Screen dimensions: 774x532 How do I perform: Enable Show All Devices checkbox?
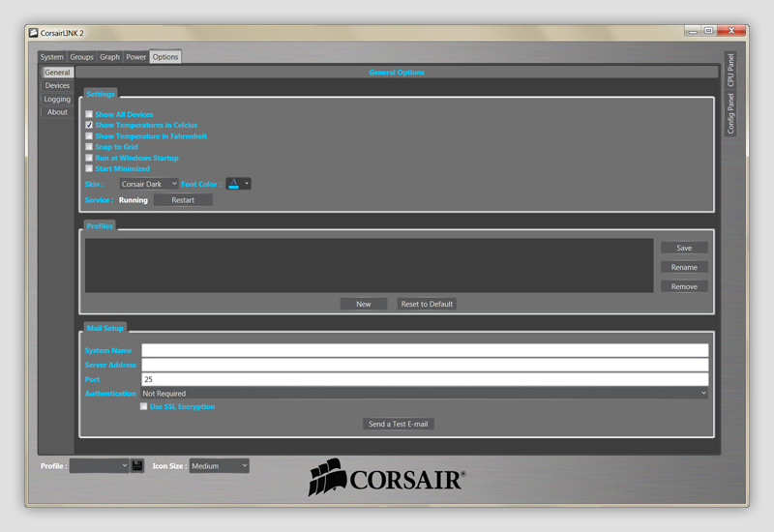coord(89,114)
